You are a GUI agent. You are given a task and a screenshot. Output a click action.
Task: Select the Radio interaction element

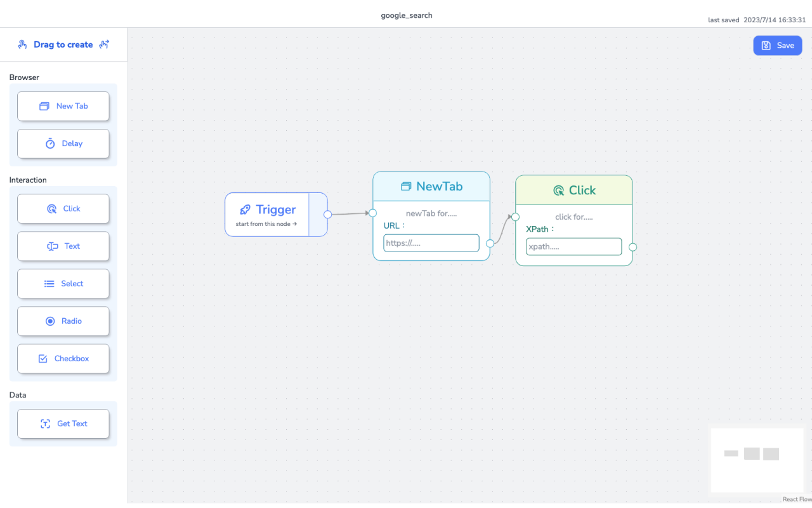[x=63, y=321]
